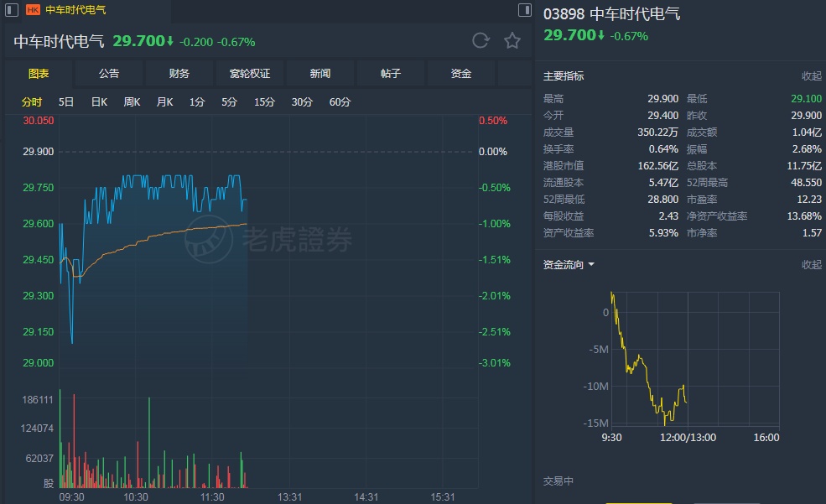Refresh the stock quote data

(481, 41)
